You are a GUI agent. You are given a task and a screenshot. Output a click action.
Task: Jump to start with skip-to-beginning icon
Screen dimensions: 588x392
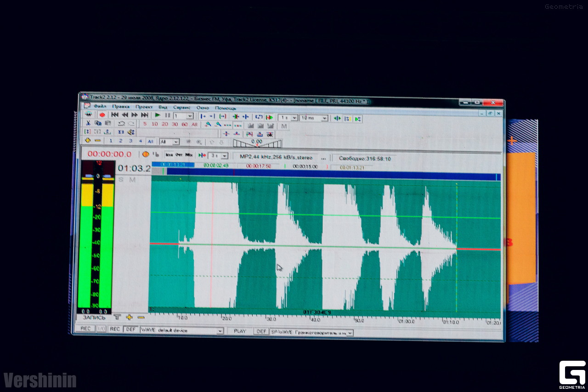click(x=115, y=115)
